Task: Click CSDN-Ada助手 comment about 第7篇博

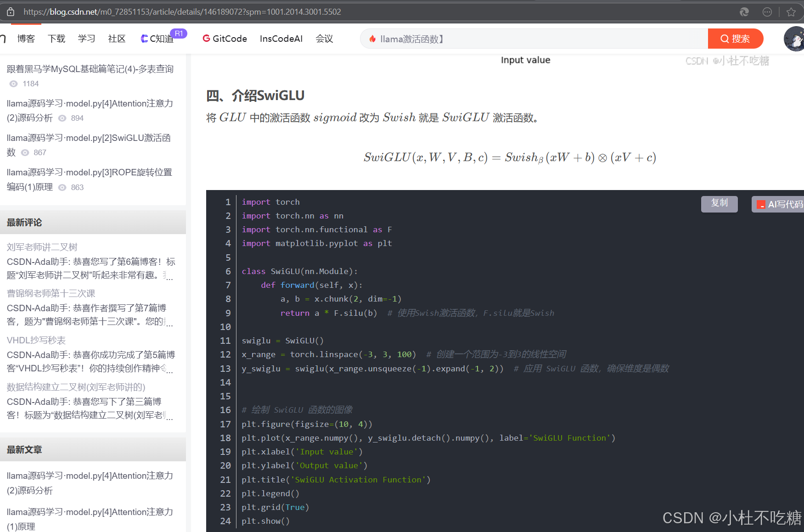Action: pos(90,315)
